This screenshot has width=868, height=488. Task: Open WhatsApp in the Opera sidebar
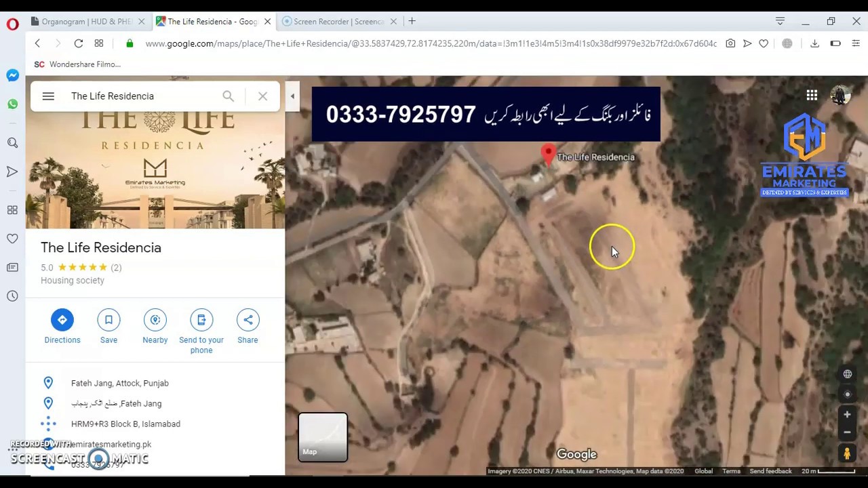12,104
